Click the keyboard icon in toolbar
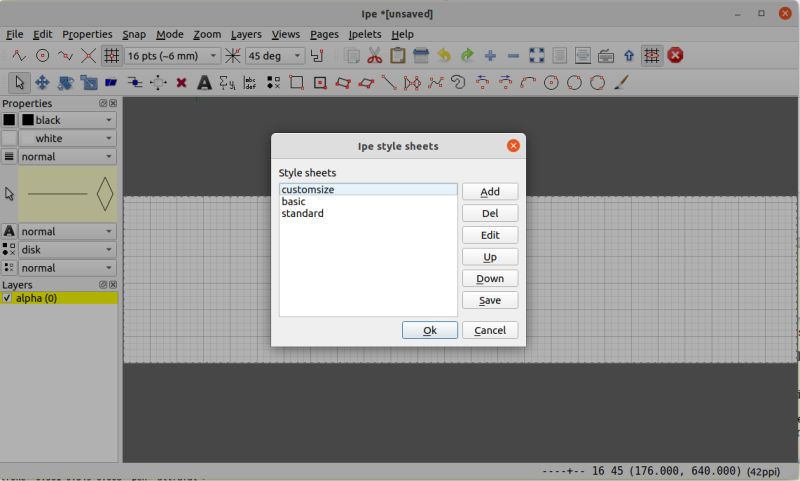 (x=606, y=56)
